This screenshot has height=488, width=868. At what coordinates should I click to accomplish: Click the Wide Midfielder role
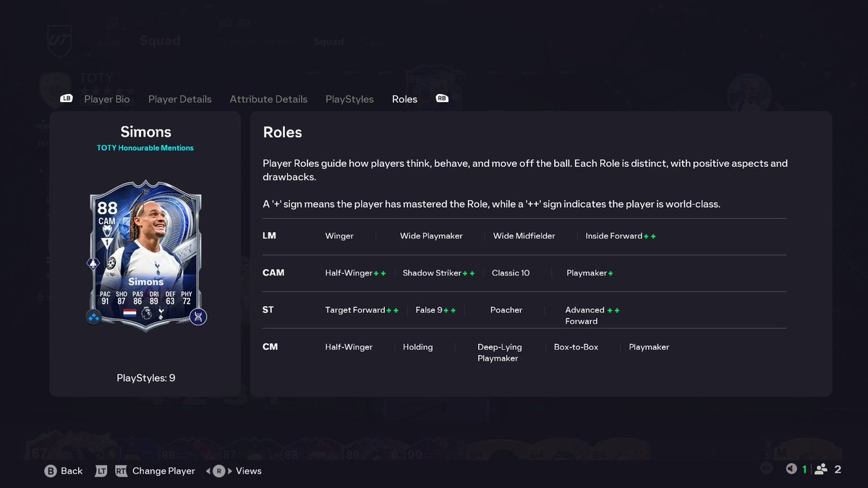click(524, 236)
